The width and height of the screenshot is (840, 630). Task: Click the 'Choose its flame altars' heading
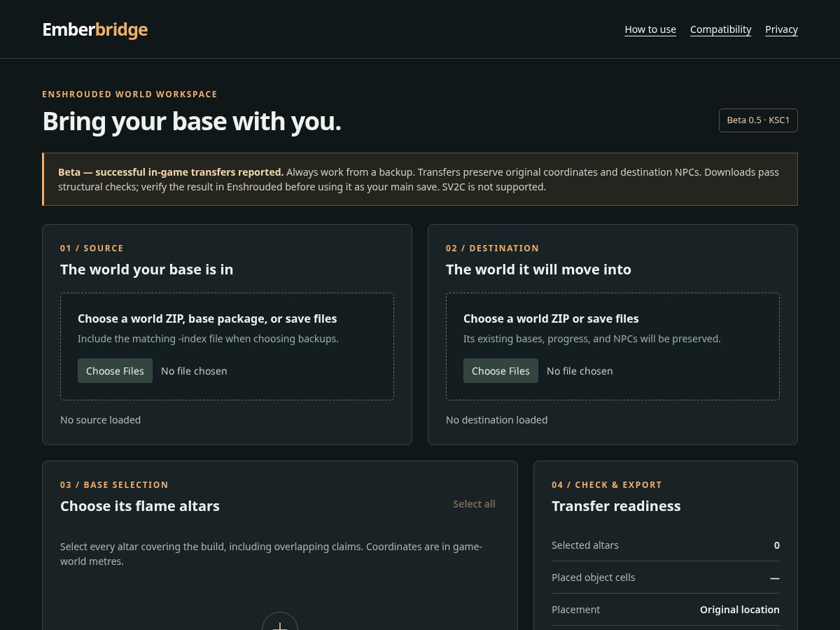click(x=140, y=506)
